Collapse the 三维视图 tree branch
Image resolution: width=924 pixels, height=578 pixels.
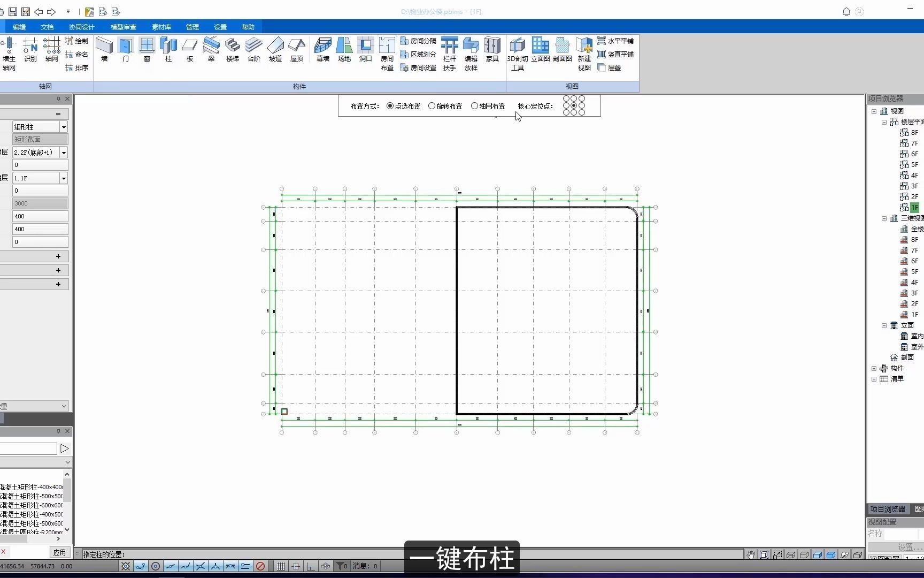point(884,218)
